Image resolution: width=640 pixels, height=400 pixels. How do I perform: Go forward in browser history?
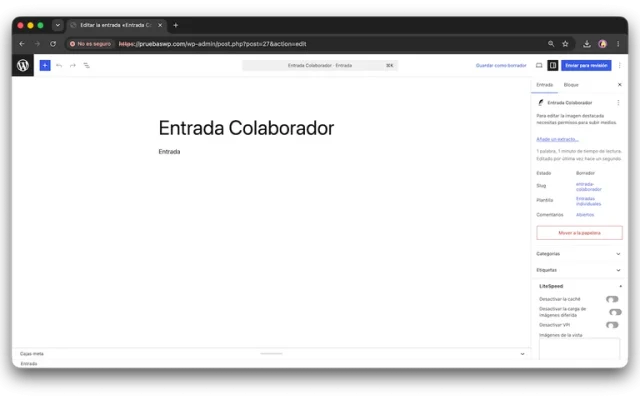37,44
